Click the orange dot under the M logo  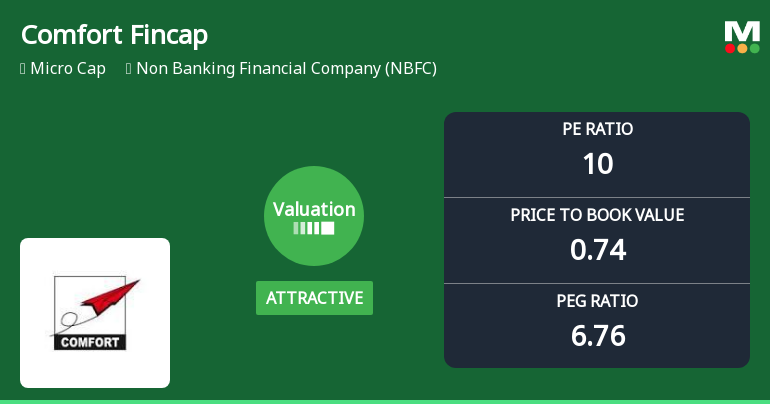pyautogui.click(x=742, y=48)
